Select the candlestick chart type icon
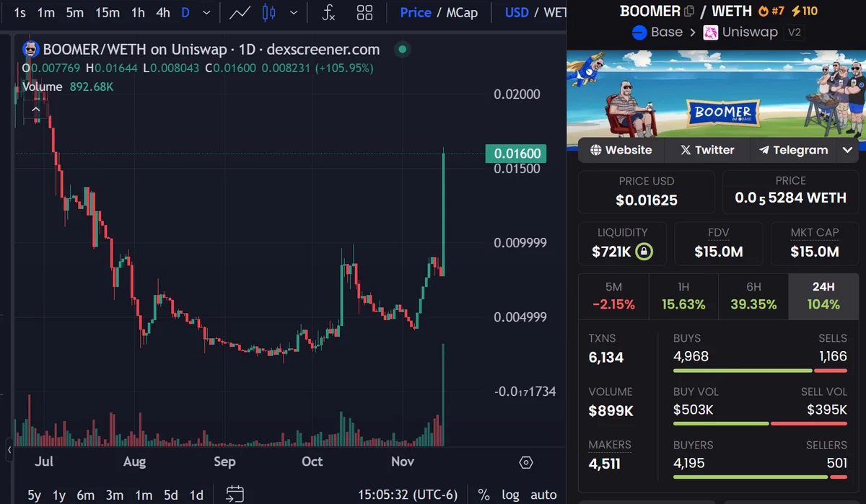Image resolution: width=866 pixels, height=504 pixels. click(x=269, y=12)
